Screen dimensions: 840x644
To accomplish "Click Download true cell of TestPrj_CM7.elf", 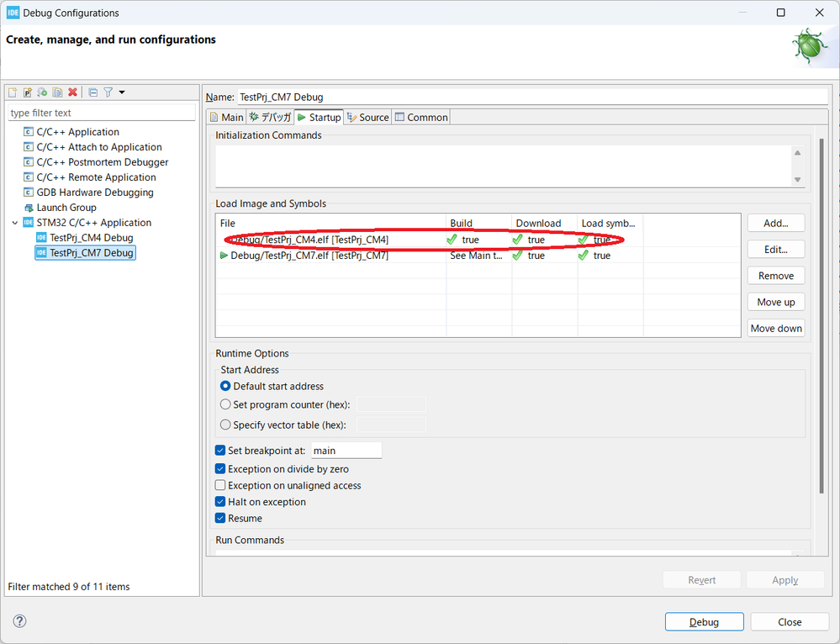I will point(544,256).
